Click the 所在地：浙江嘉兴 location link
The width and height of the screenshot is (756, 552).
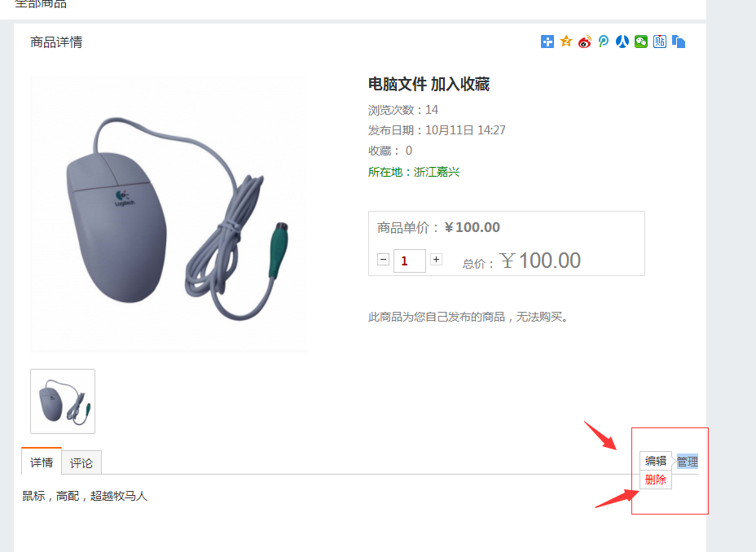(414, 172)
